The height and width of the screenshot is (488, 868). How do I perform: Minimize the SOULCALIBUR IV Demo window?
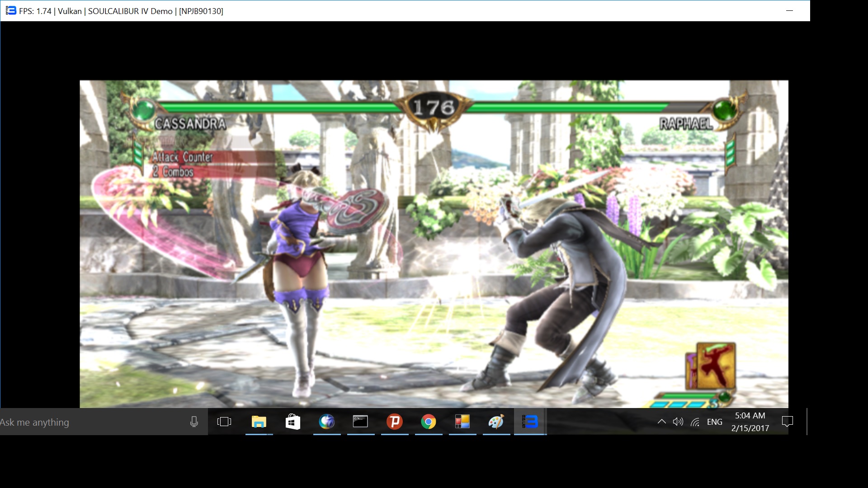[x=789, y=10]
